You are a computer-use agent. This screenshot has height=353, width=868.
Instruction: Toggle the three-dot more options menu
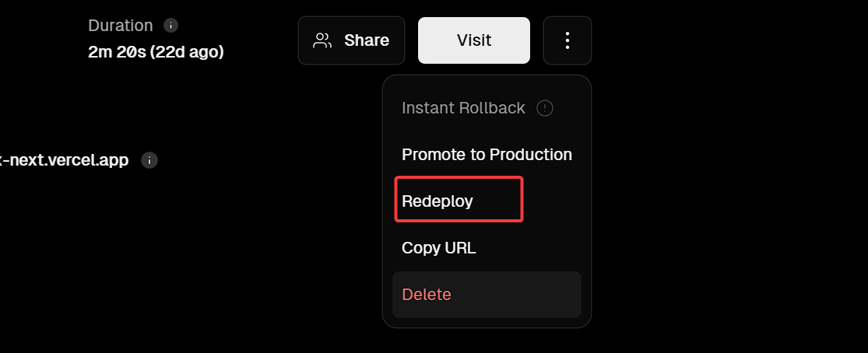[x=568, y=40]
